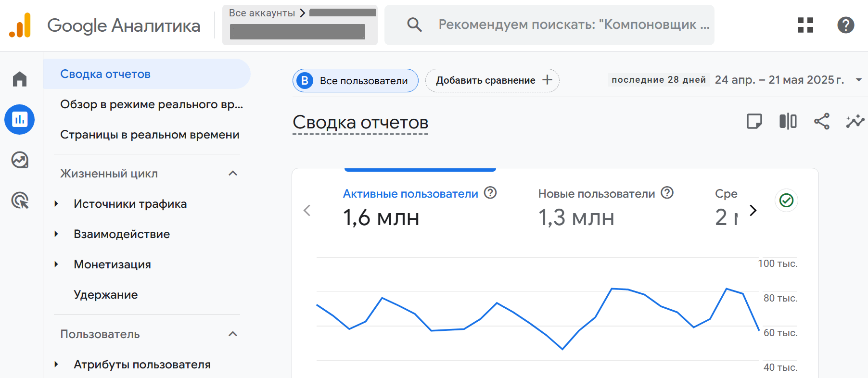Collapse the Жизненный цикл section
868x378 pixels.
click(233, 174)
